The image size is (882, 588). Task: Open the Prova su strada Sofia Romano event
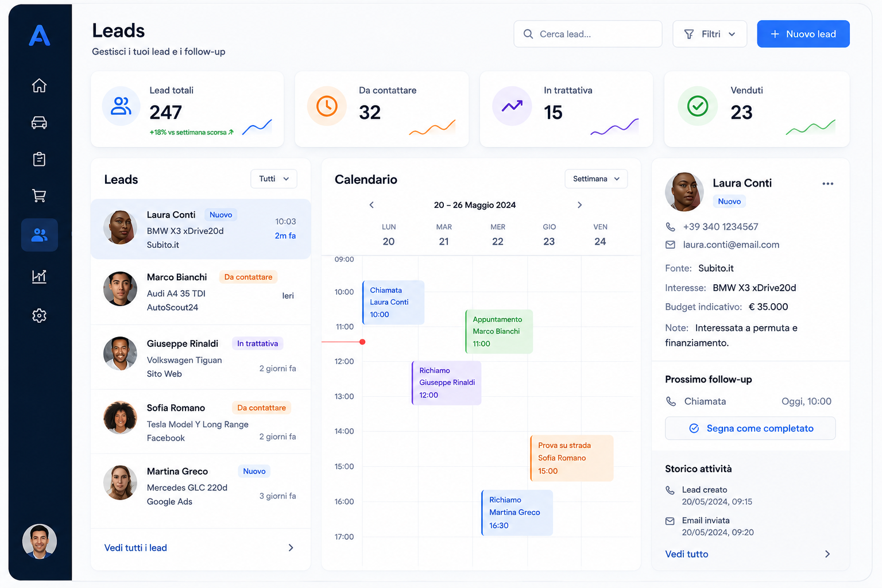[x=572, y=458]
